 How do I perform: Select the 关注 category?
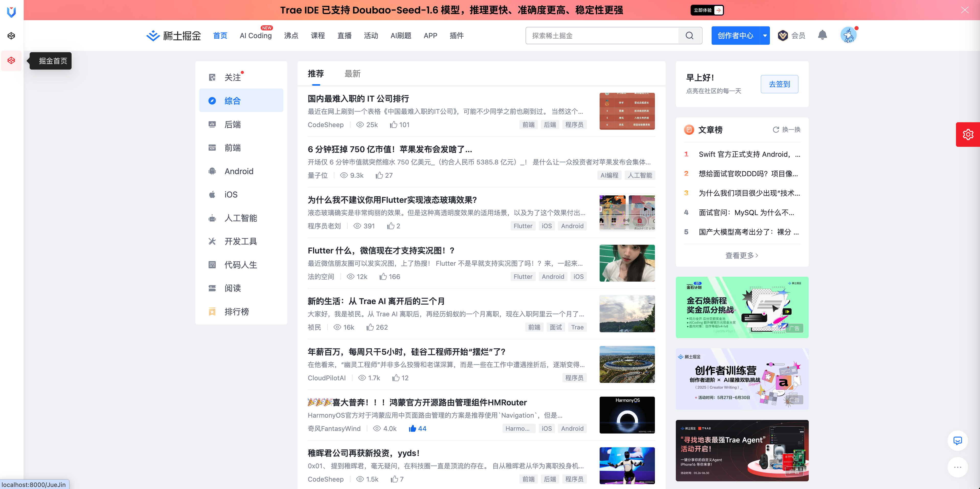coord(241,77)
